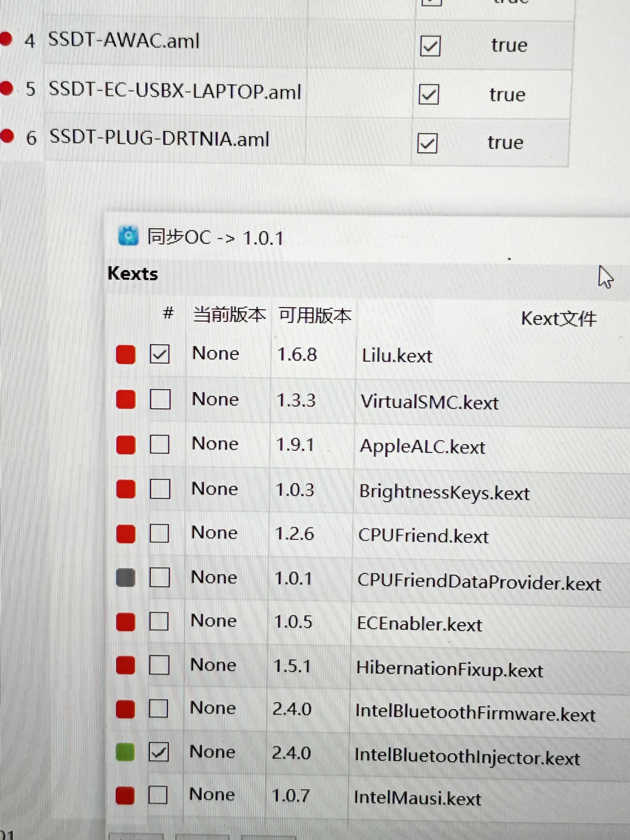Click red status indicator for AppleALC.kext

point(126,444)
